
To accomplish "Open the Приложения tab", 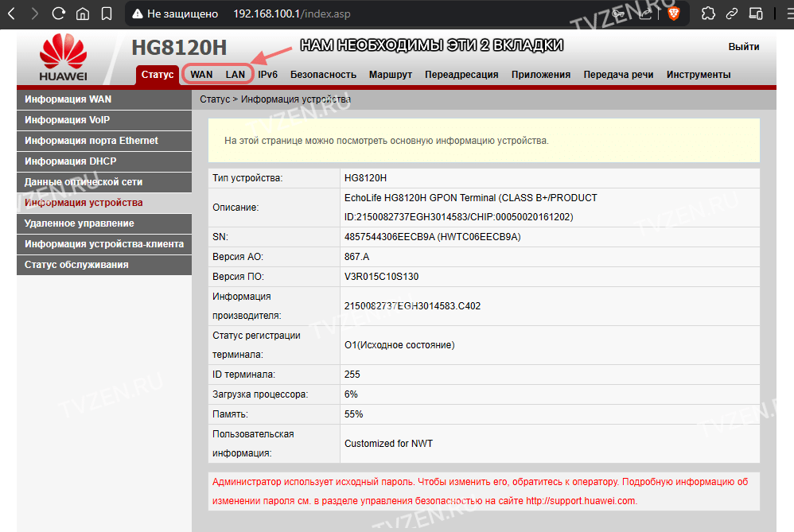I will coord(541,75).
